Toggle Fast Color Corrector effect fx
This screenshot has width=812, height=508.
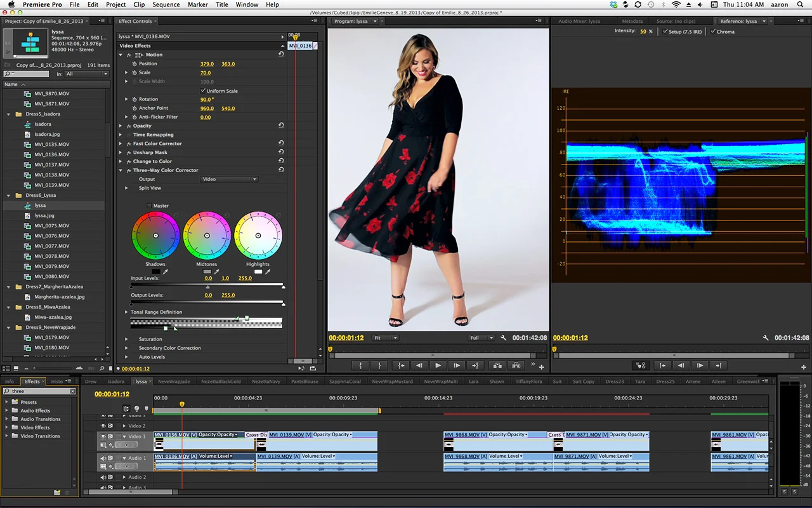[129, 144]
